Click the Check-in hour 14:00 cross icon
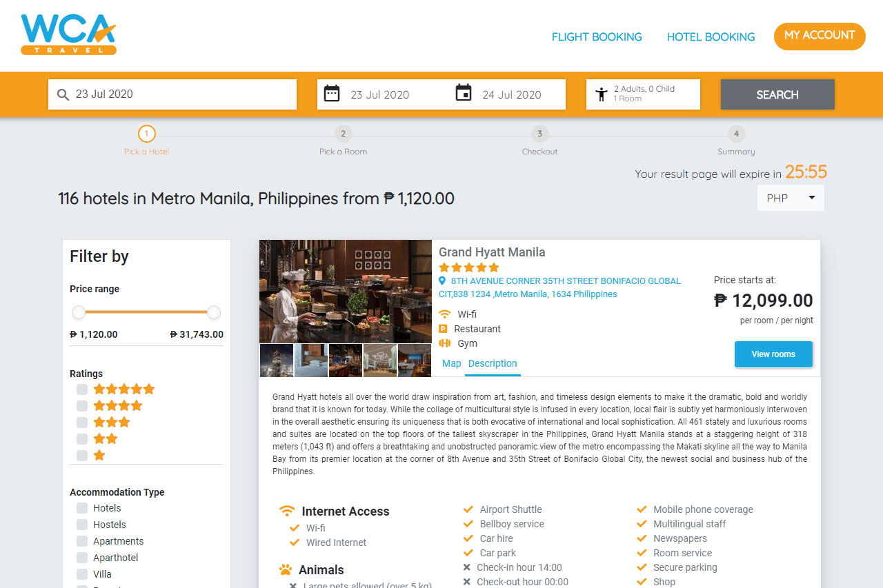883x588 pixels. 467,567
